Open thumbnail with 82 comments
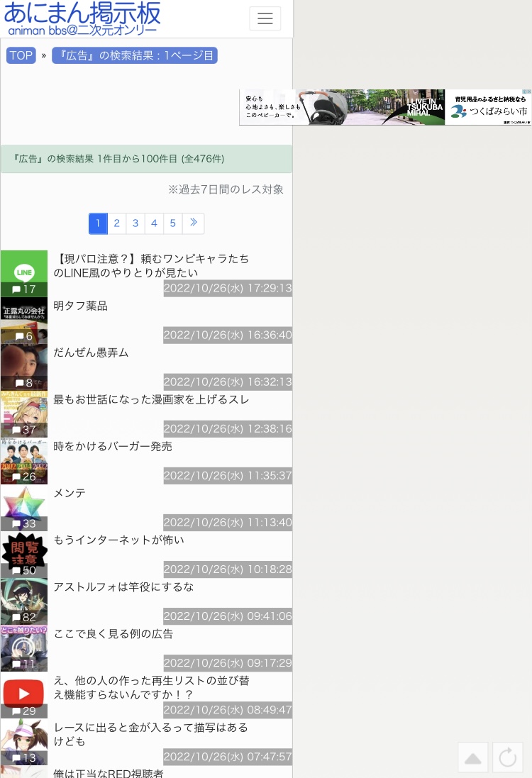Screen dimensions: 532x778 pos(24,602)
